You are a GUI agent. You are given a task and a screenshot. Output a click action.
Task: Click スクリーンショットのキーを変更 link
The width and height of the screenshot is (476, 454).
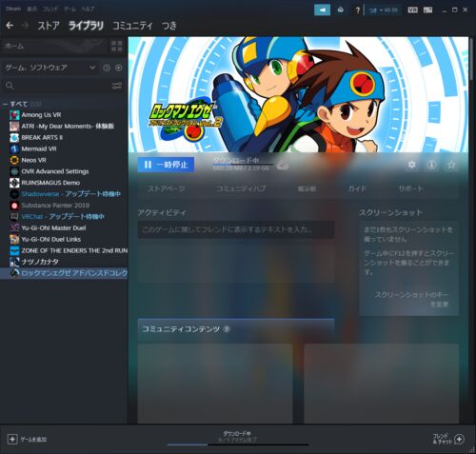pos(412,299)
